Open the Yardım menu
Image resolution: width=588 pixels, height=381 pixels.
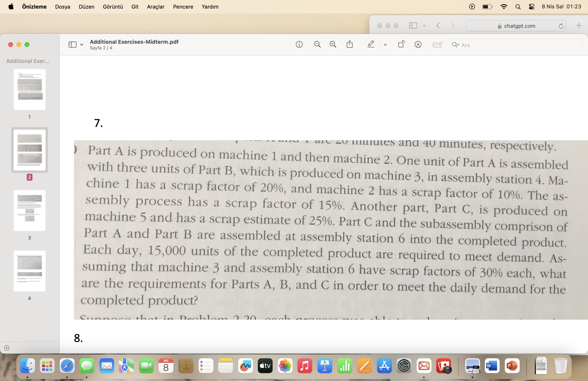210,7
